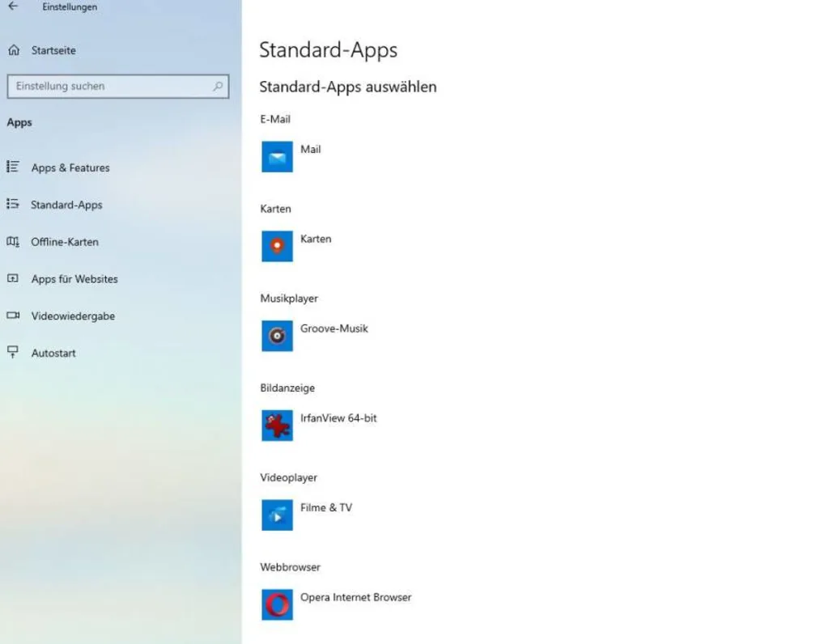Open Startseite via the home icon
The height and width of the screenshot is (644, 829).
(x=14, y=50)
